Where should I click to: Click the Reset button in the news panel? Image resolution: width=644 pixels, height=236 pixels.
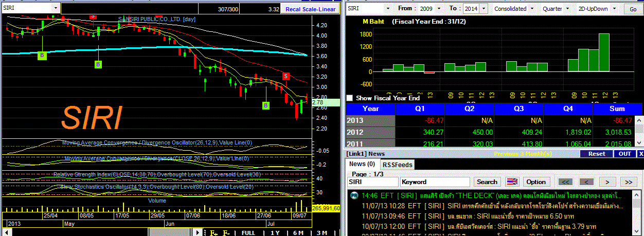tap(597, 154)
